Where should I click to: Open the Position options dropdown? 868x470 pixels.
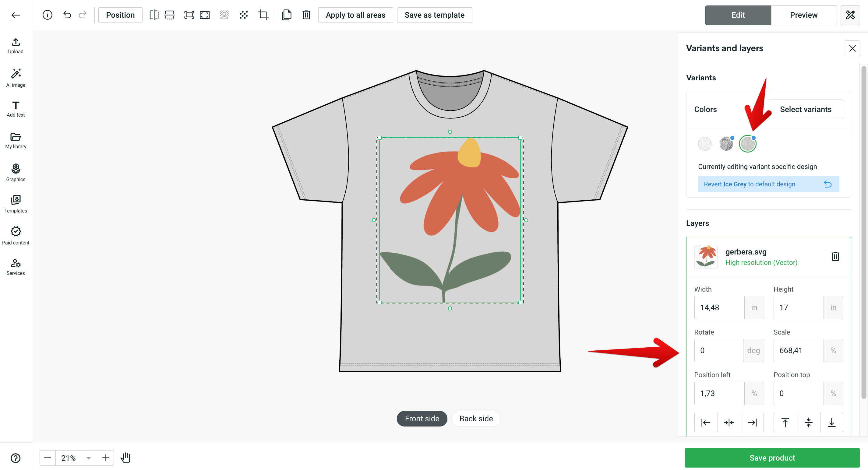tap(120, 15)
